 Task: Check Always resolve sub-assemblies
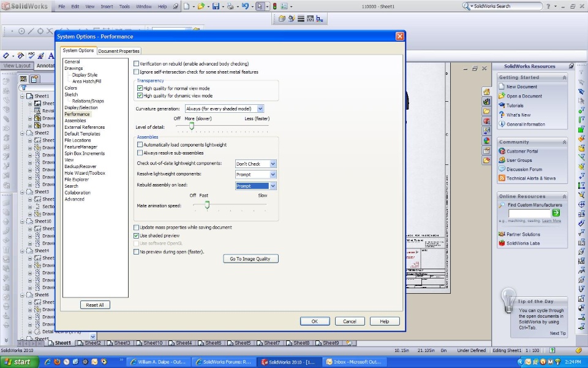click(x=140, y=153)
